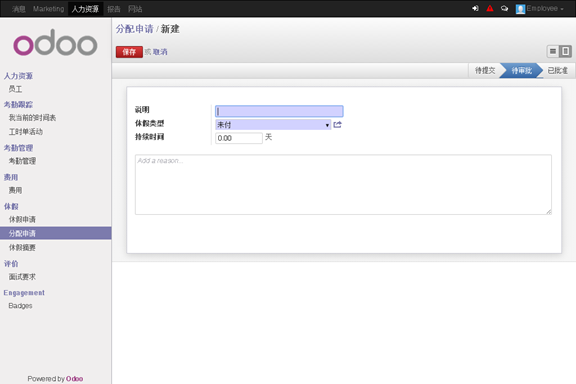The width and height of the screenshot is (576, 384).
Task: Switch to list view icon
Action: coord(553,51)
